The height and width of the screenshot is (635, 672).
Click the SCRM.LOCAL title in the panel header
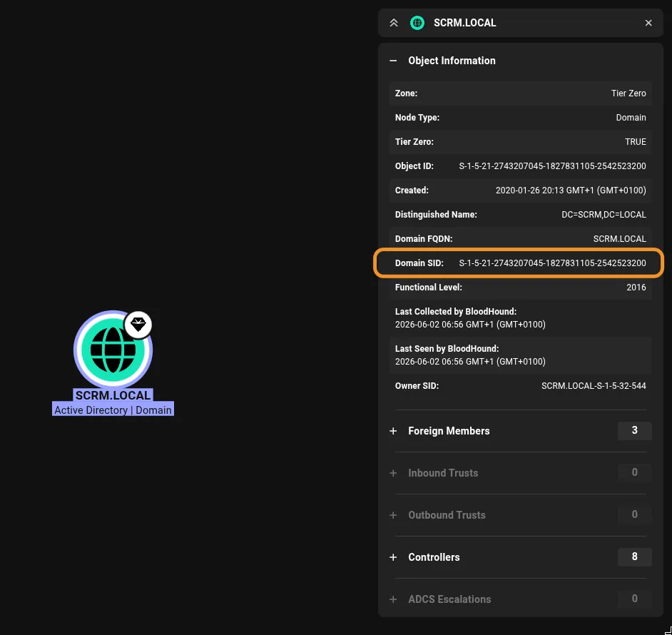pos(464,23)
